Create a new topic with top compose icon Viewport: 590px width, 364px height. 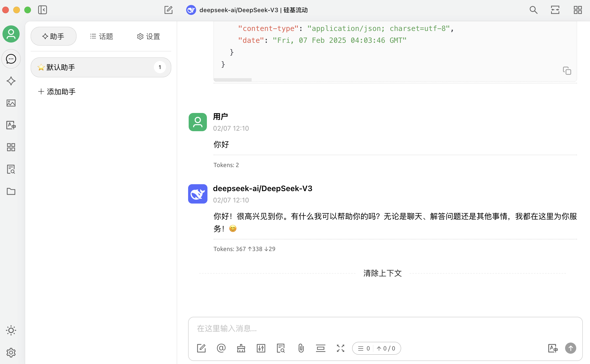point(168,10)
